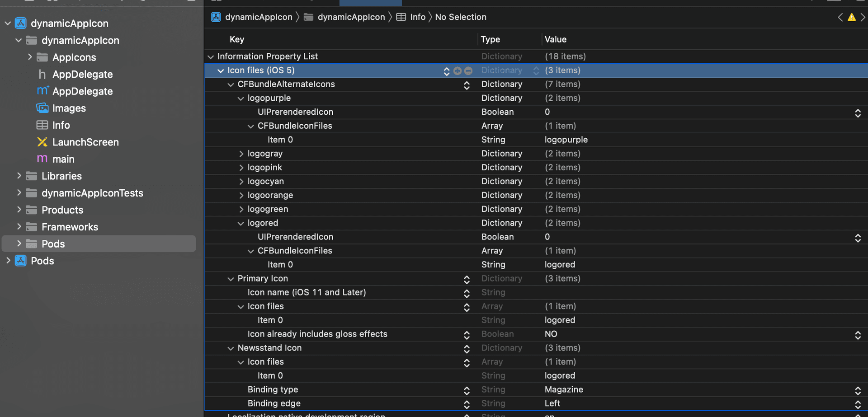The image size is (868, 417).
Task: Expand the logogray dictionary
Action: pos(241,154)
